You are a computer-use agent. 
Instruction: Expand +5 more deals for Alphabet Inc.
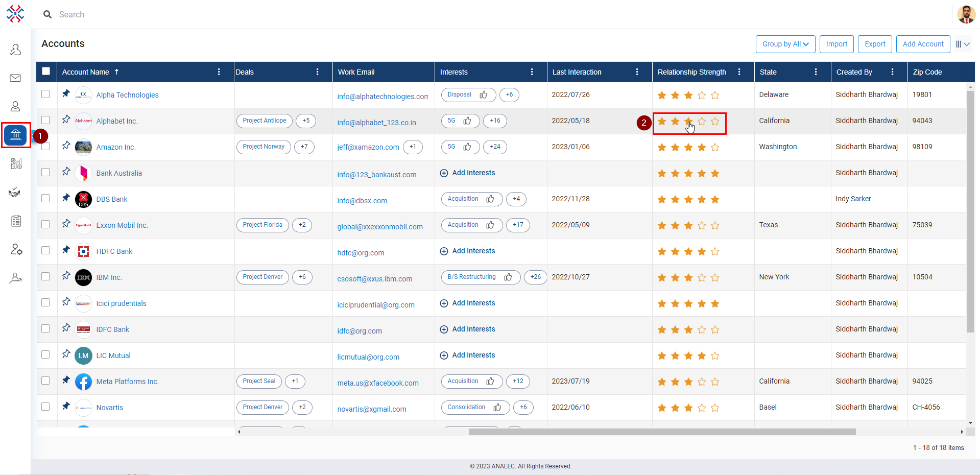[x=306, y=121]
